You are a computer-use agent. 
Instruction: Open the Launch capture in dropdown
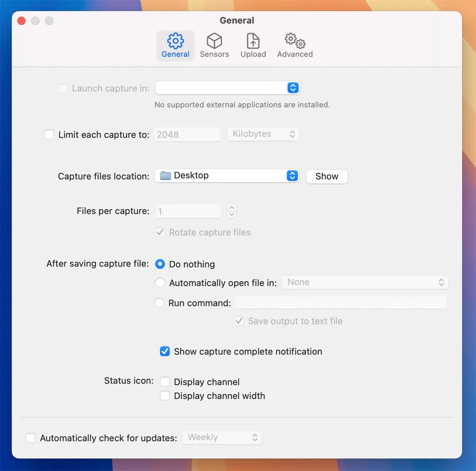click(292, 88)
